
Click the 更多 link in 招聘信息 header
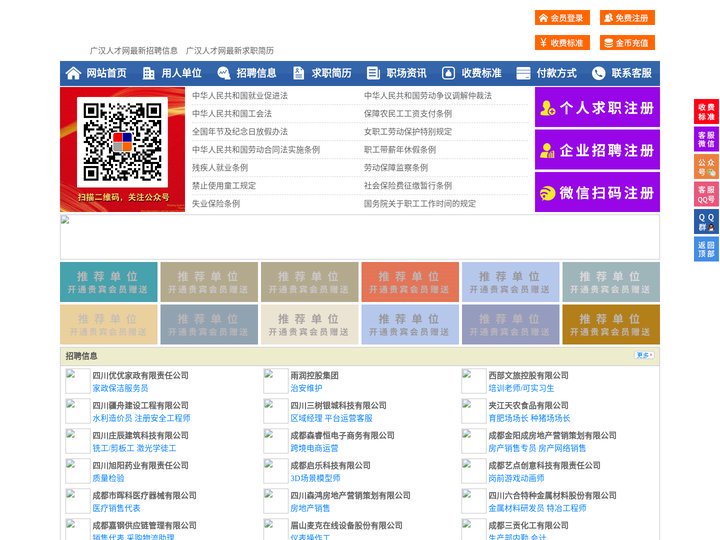[x=644, y=355]
